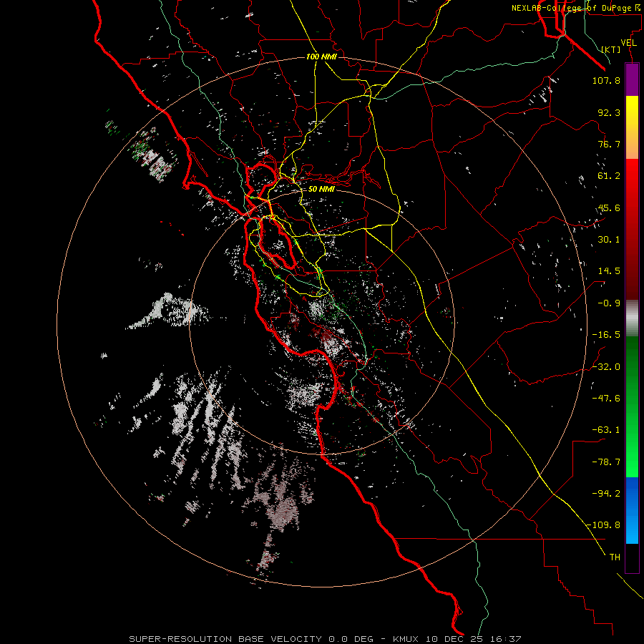Click the -78.7 velocity scale value
Screen dimensions: 644x644
pyautogui.click(x=606, y=462)
